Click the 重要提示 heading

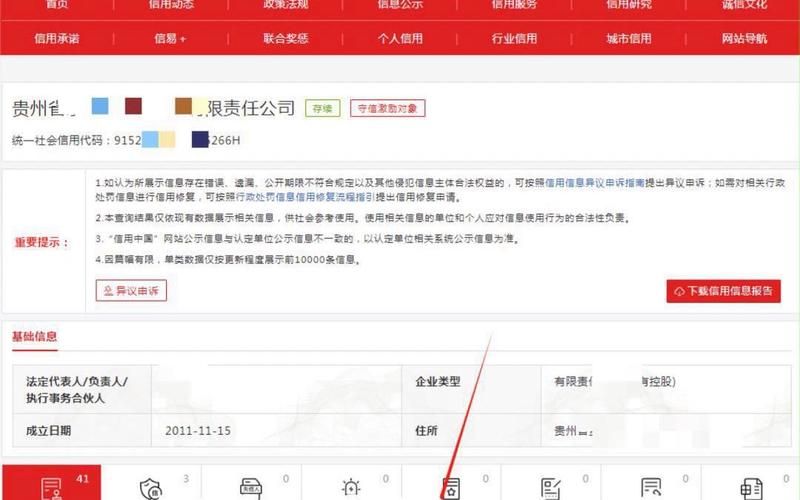click(42, 242)
